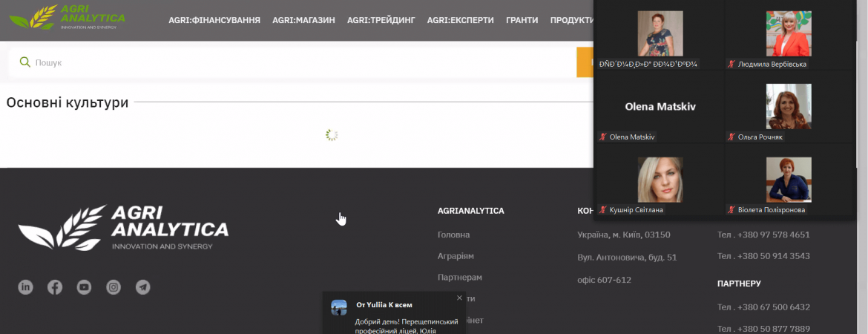The width and height of the screenshot is (868, 334).
Task: Click muted mic icon for Кушнір Світлана
Action: point(603,210)
